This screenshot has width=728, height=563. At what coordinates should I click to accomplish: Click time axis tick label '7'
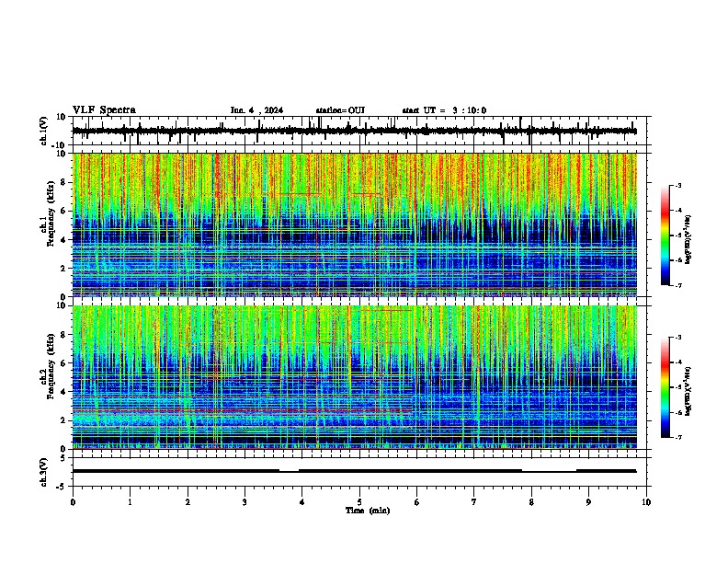point(473,502)
